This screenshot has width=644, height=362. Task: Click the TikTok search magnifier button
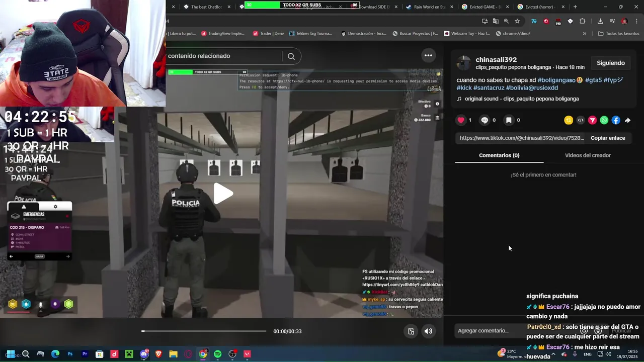coord(291,56)
